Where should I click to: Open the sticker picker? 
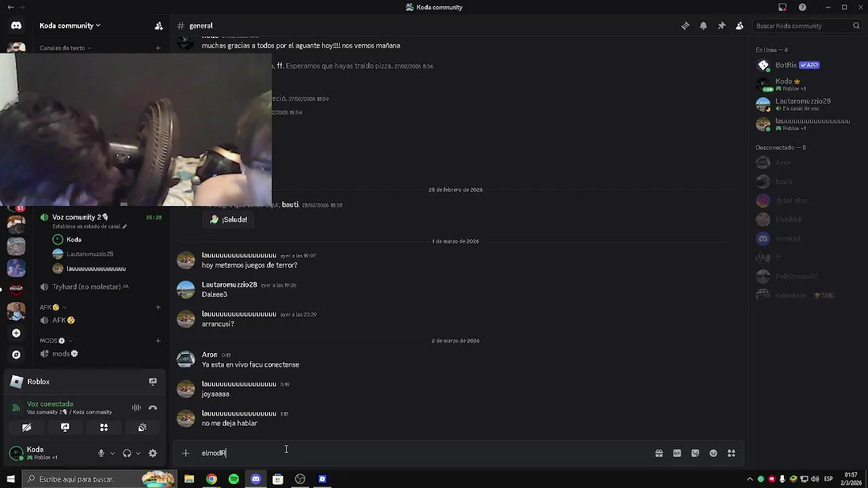click(x=695, y=453)
